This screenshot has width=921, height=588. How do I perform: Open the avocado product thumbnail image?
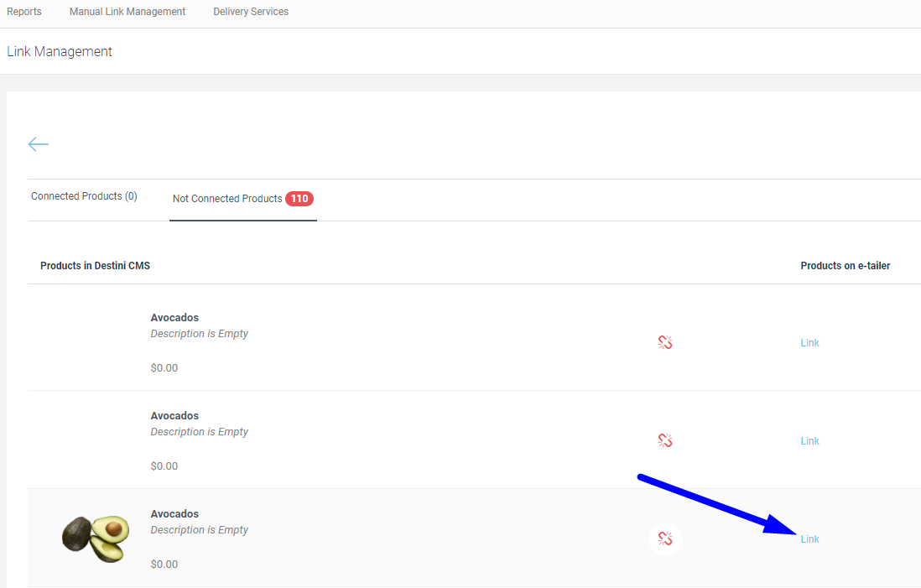click(96, 539)
